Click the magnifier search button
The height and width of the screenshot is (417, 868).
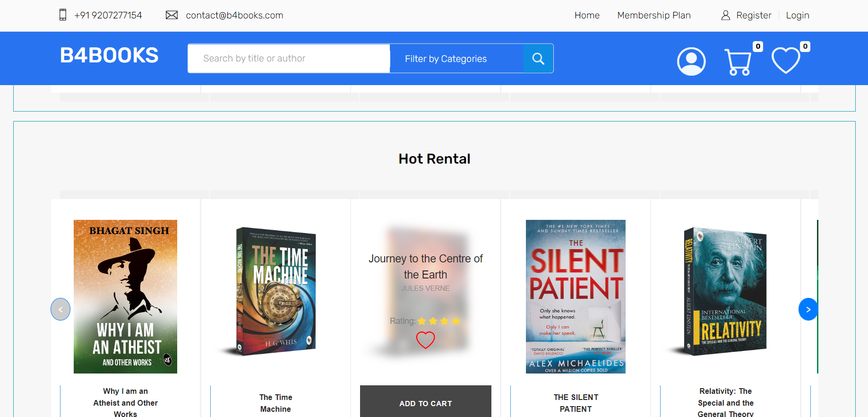(538, 59)
